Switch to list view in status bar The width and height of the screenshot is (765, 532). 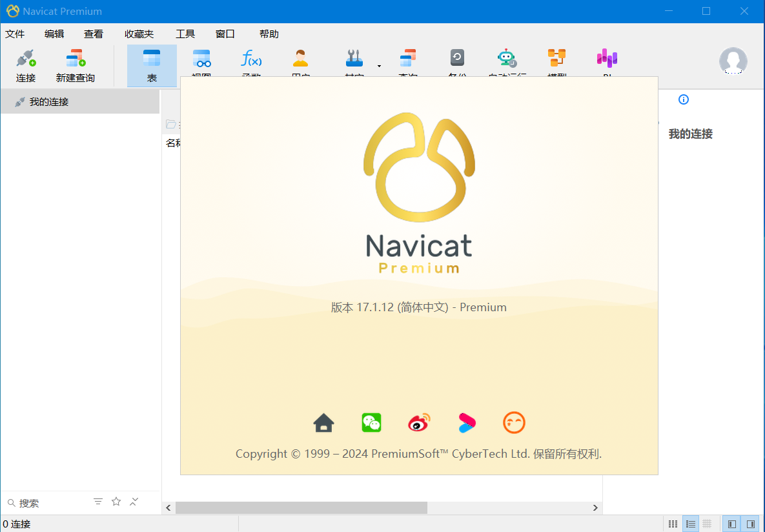690,524
